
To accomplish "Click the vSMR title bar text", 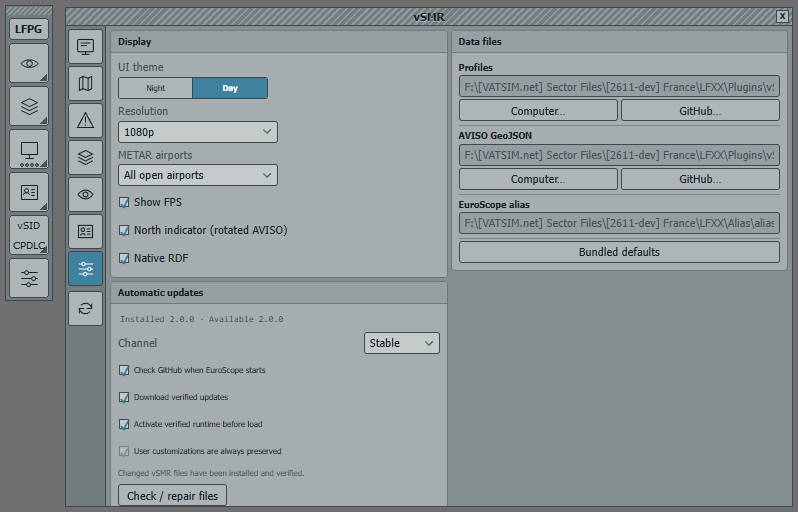I will [x=429, y=17].
